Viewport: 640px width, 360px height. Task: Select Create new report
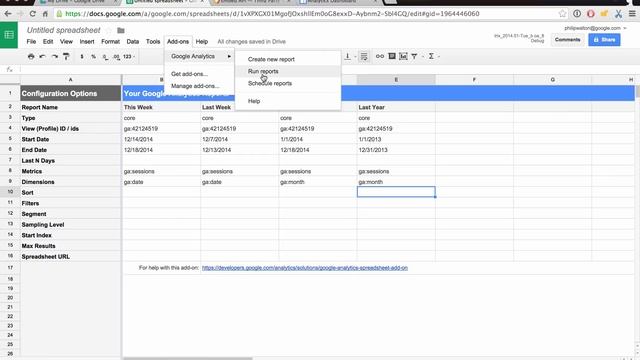pyautogui.click(x=288, y=59)
